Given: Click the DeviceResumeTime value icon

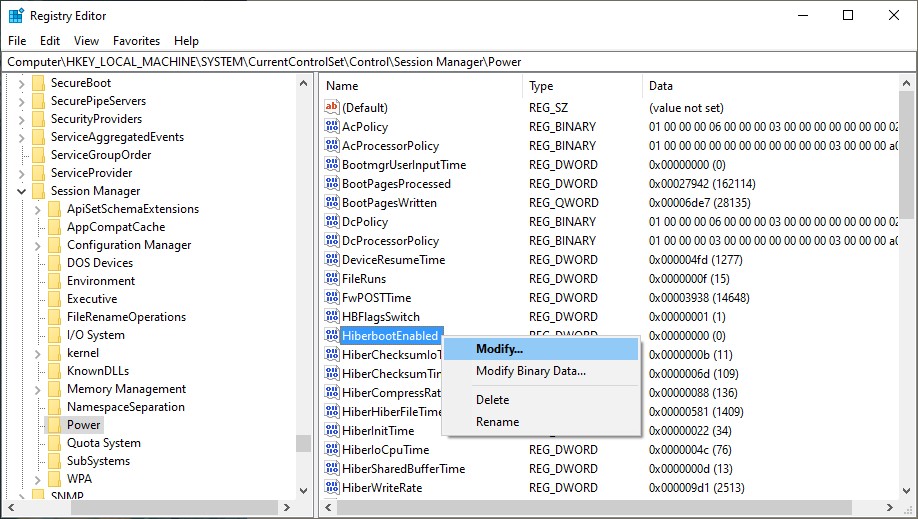Looking at the screenshot, I should pos(332,259).
